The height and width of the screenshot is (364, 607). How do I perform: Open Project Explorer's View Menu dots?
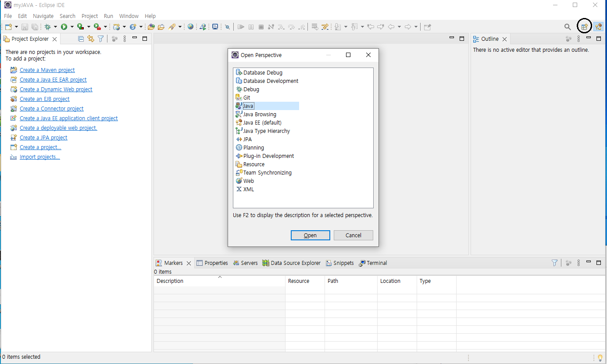(x=125, y=39)
